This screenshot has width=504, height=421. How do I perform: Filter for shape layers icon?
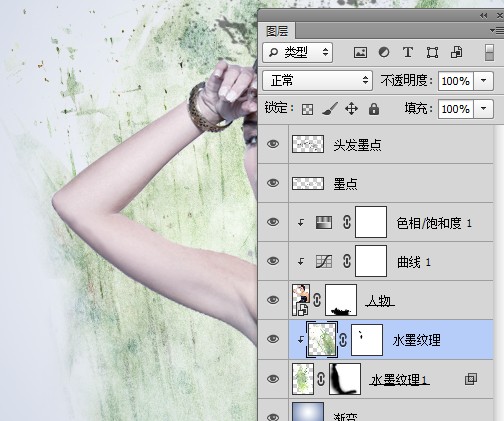point(432,52)
